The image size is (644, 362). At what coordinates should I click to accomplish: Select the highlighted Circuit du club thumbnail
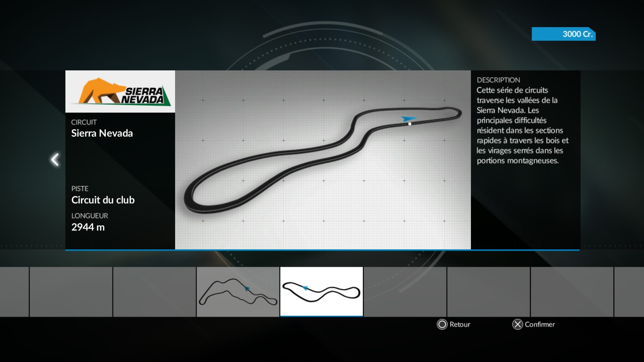[321, 292]
